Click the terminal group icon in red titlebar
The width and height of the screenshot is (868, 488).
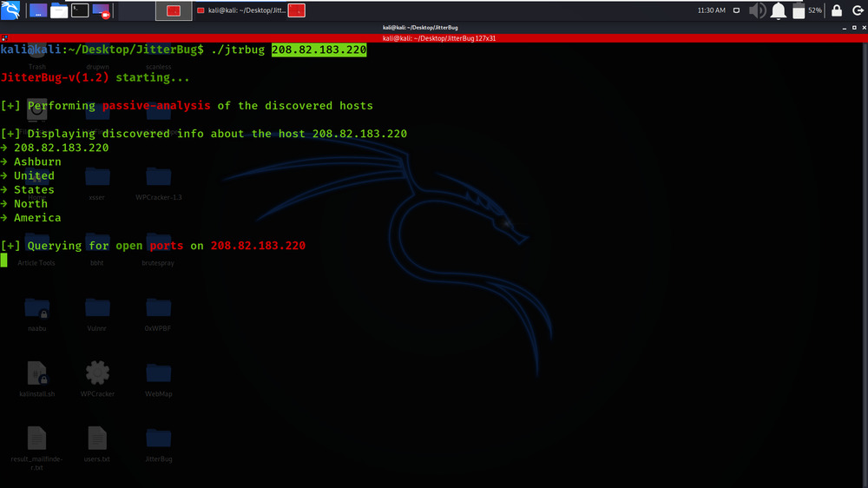click(x=4, y=38)
